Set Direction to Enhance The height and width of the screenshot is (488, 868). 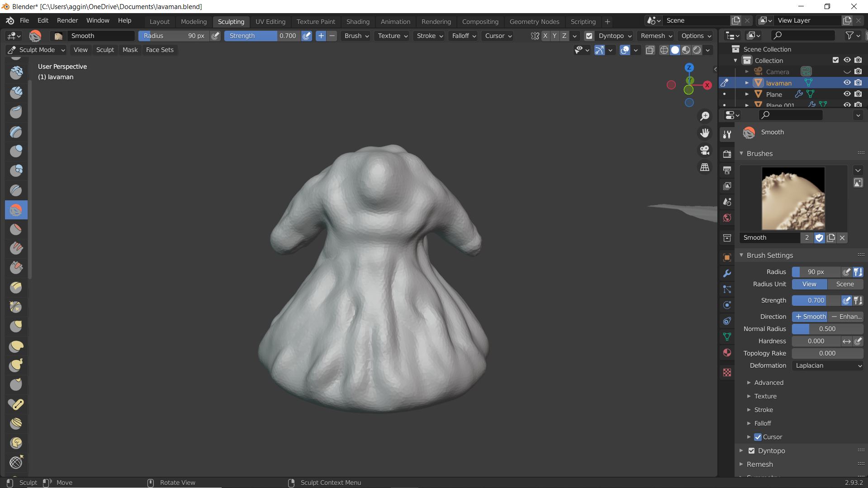pyautogui.click(x=845, y=317)
